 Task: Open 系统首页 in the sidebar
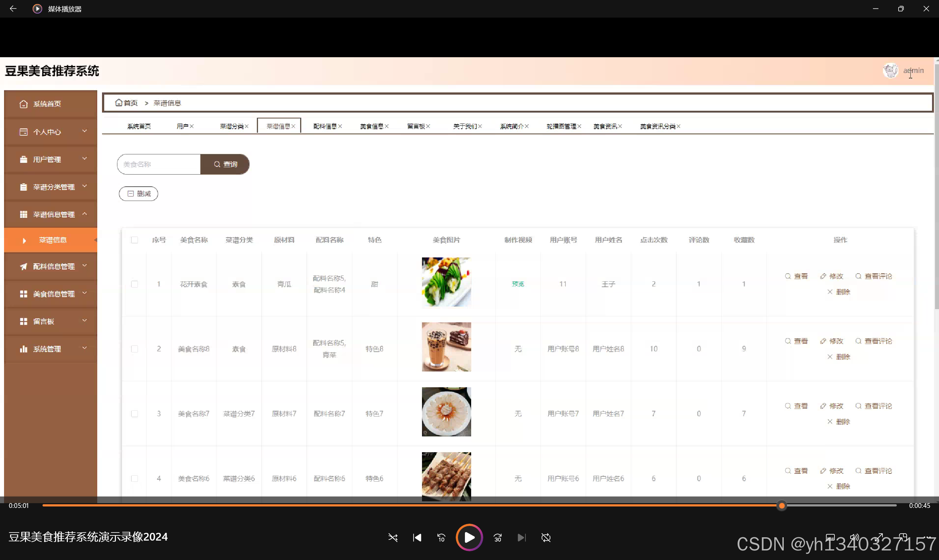pos(51,104)
